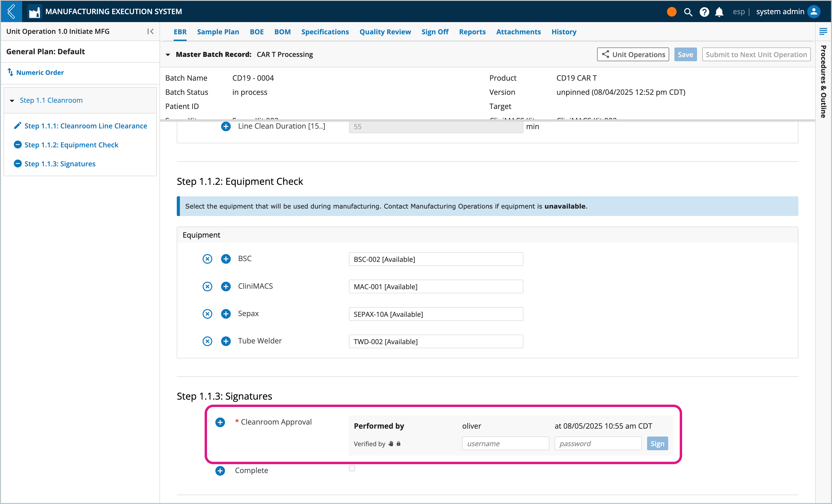Click the verifier username field
This screenshot has height=504, width=832.
pyautogui.click(x=506, y=444)
